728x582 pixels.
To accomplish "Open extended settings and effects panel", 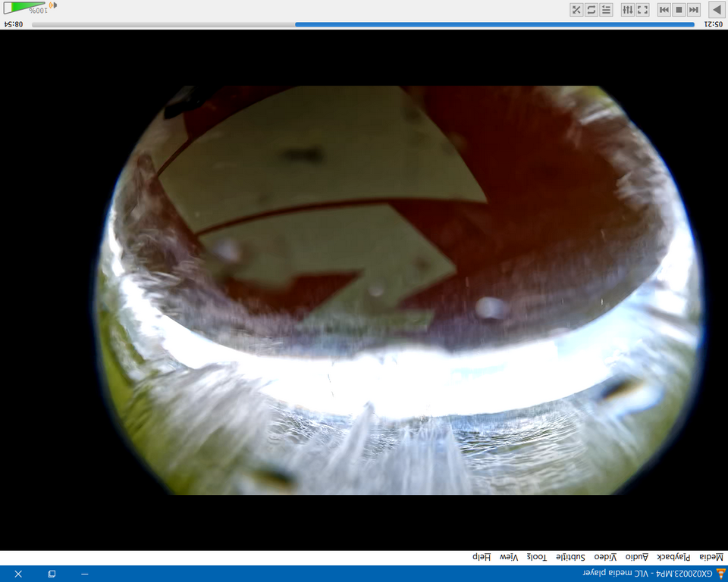I will tap(628, 9).
